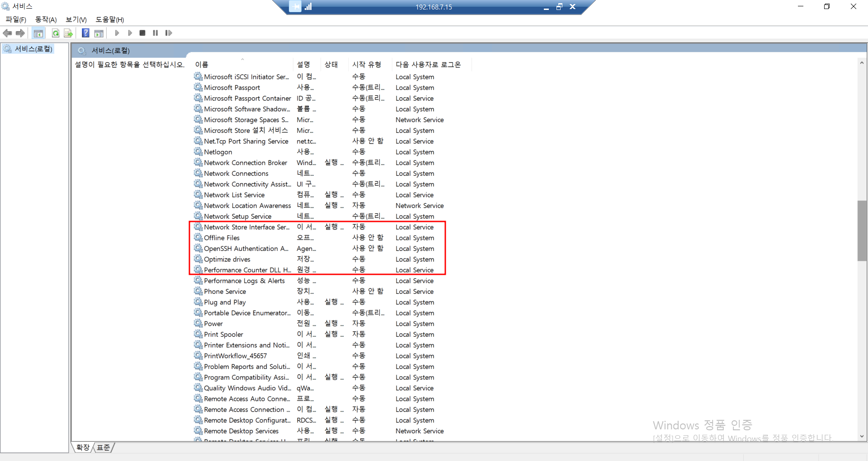Restart service using the restart icon
The width and height of the screenshot is (868, 461).
[x=169, y=33]
